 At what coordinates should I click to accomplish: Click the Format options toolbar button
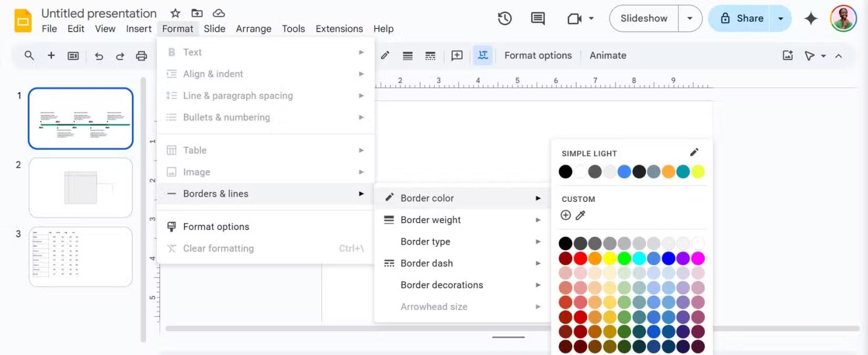(538, 56)
